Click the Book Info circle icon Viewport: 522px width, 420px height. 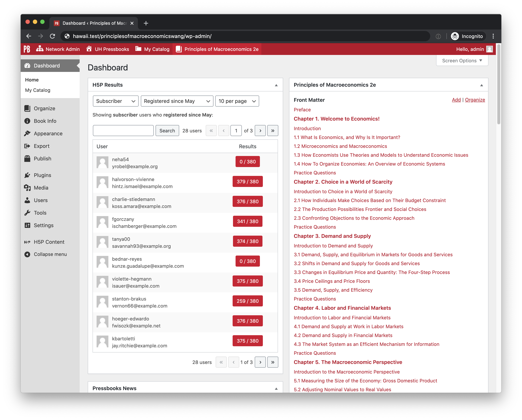point(27,121)
